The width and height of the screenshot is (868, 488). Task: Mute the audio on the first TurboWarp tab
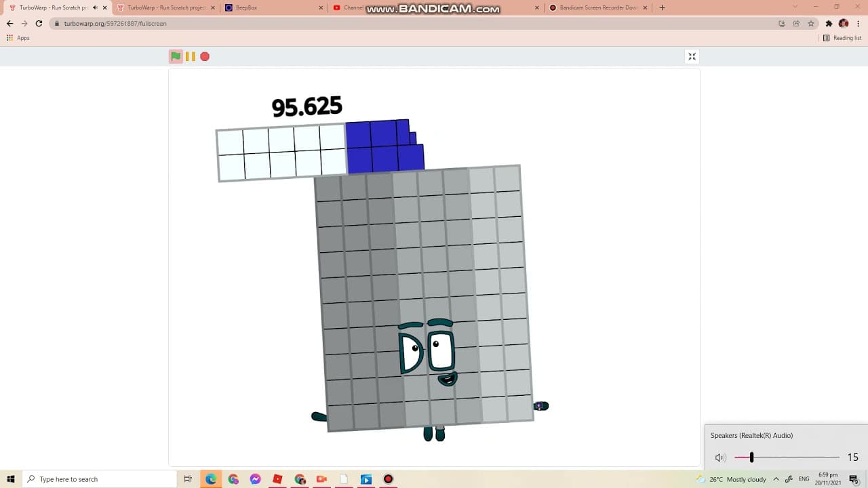click(x=94, y=7)
